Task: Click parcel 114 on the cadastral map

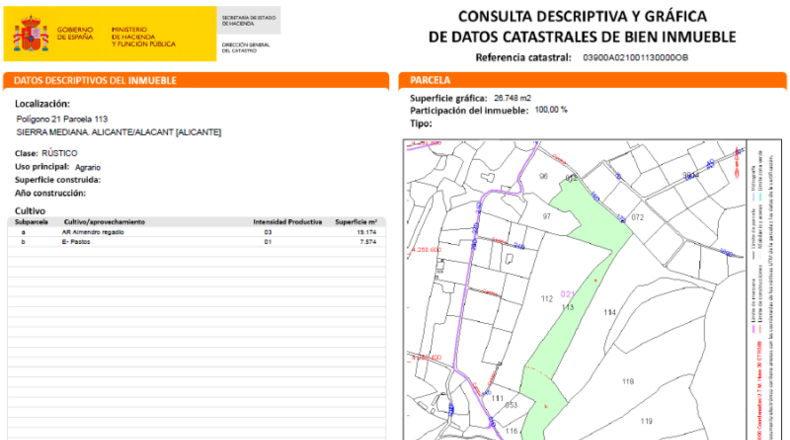Action: [x=610, y=312]
